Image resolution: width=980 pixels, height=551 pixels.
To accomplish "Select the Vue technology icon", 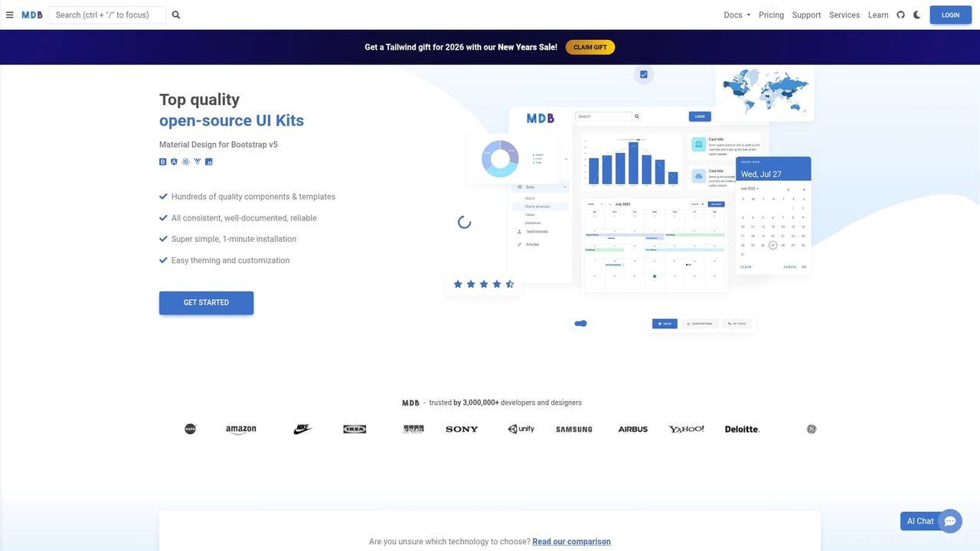I will click(198, 161).
